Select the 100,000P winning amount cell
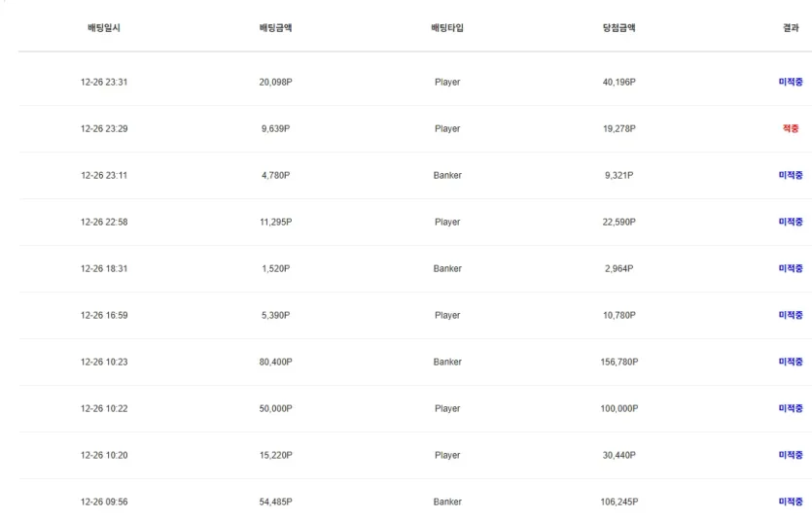 pyautogui.click(x=618, y=409)
